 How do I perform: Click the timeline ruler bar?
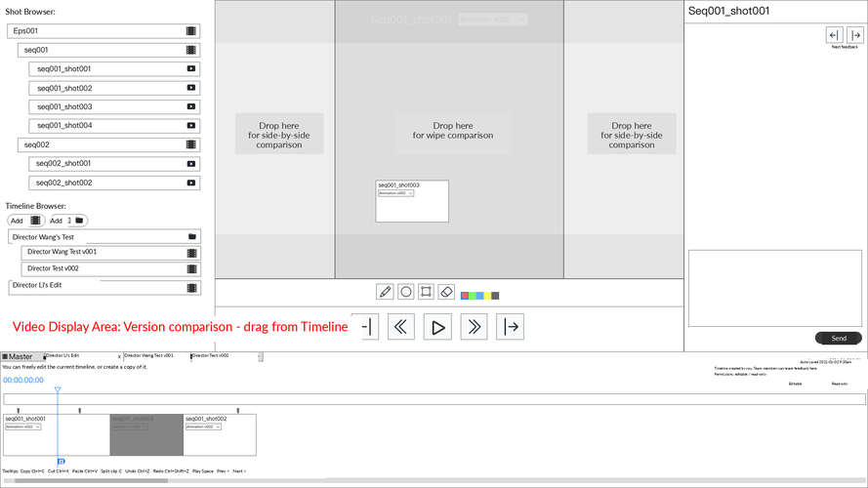[434, 399]
